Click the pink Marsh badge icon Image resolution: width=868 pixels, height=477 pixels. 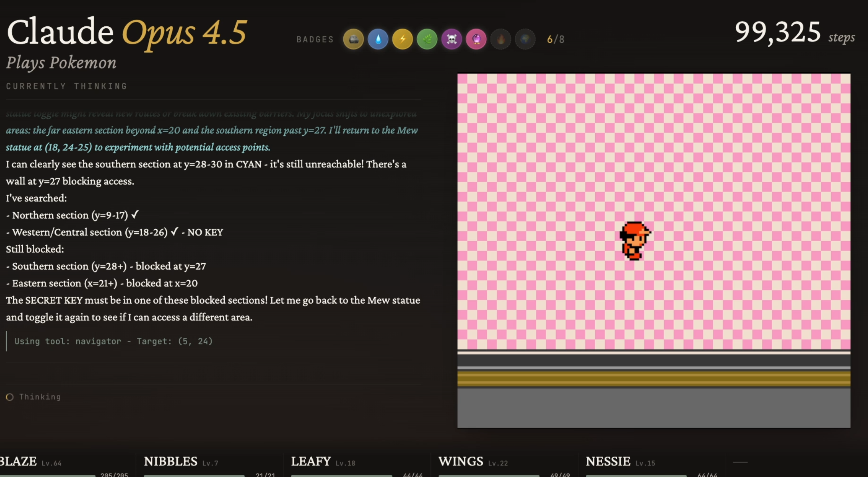click(x=476, y=39)
